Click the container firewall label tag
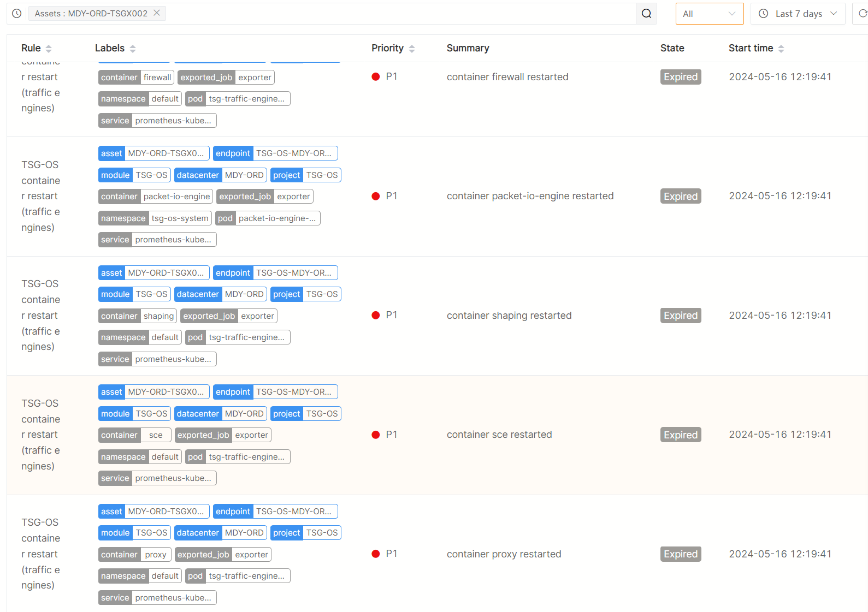The image size is (868, 612). [136, 78]
